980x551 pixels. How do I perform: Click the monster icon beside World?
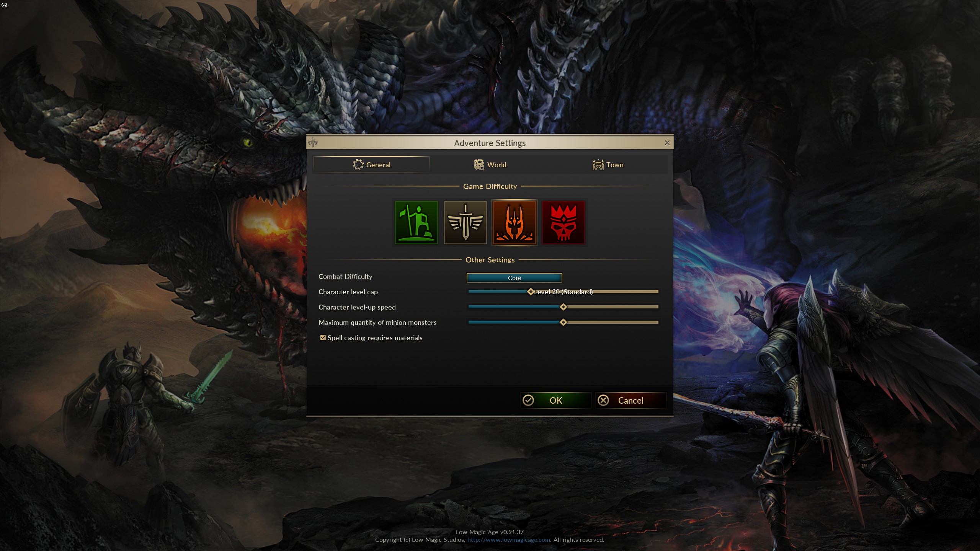(x=479, y=165)
